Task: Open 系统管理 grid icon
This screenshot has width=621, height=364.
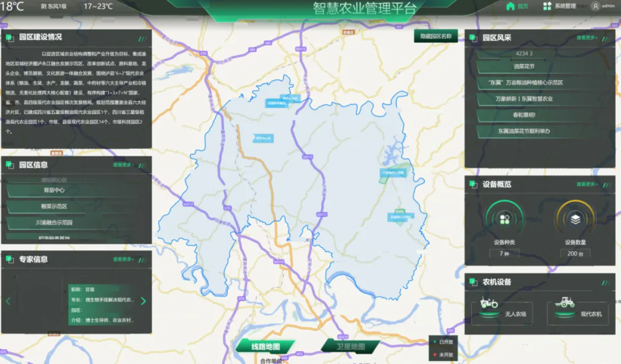Action: [547, 6]
